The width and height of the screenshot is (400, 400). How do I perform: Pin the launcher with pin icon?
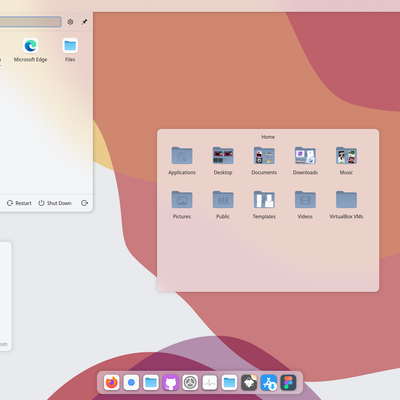84,22
